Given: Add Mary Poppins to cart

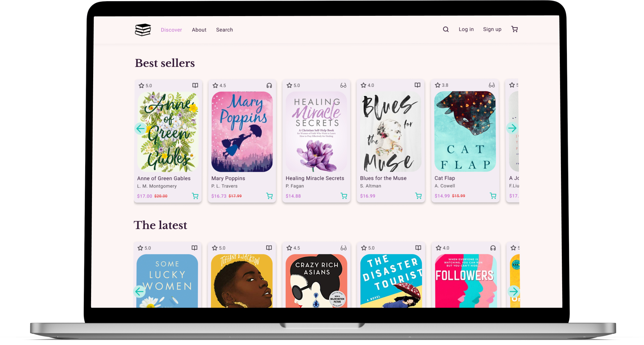Looking at the screenshot, I should [269, 196].
